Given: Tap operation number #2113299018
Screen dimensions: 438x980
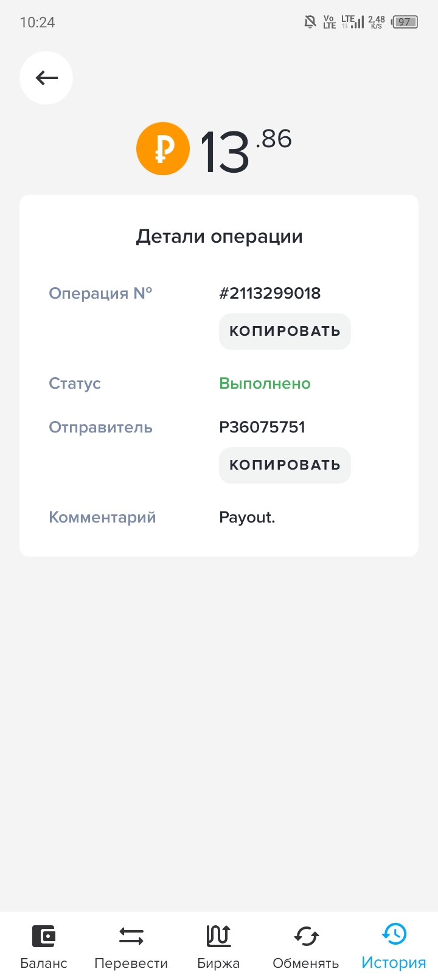Looking at the screenshot, I should pos(270,293).
